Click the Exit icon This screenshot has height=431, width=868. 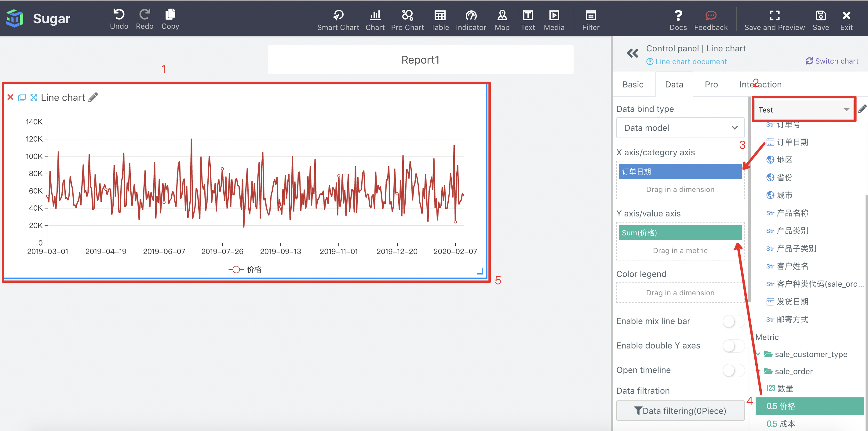point(846,15)
